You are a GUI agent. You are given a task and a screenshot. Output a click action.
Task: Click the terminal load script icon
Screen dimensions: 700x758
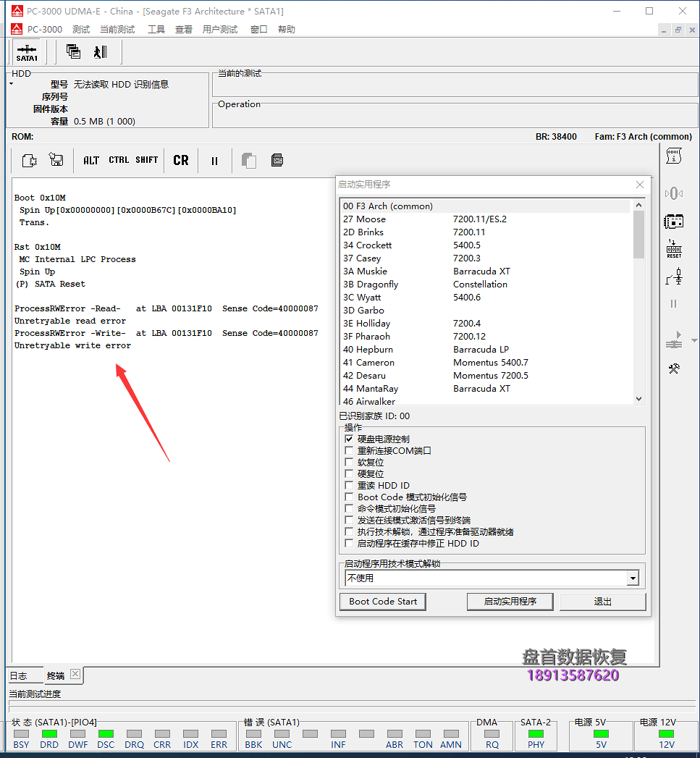(x=30, y=160)
